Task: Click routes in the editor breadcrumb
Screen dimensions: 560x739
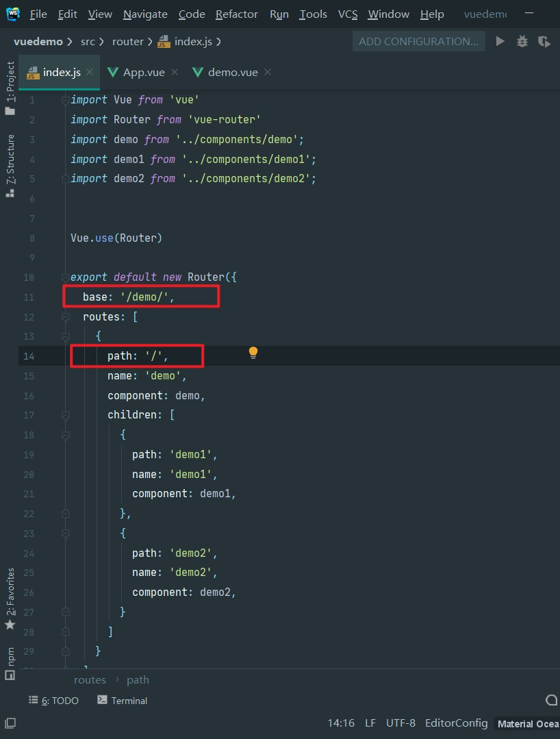Action: 90,679
